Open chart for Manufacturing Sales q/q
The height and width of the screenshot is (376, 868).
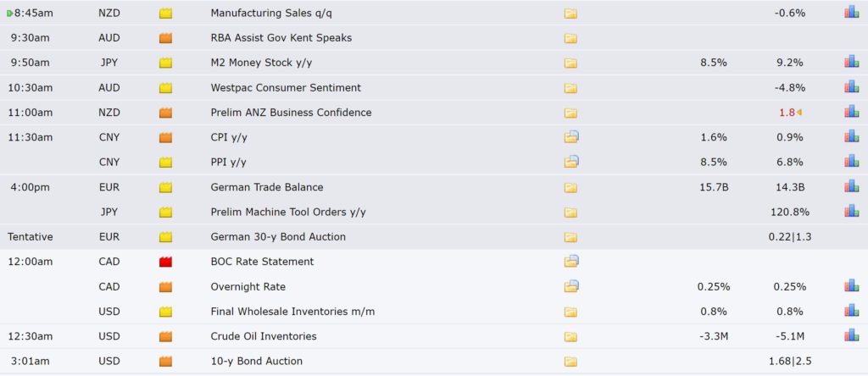[851, 12]
